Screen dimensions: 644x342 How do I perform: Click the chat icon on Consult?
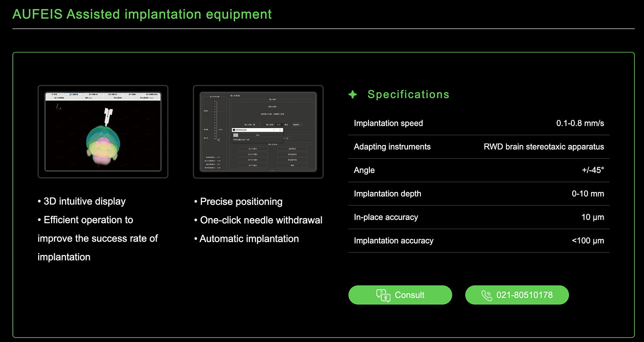coord(383,296)
